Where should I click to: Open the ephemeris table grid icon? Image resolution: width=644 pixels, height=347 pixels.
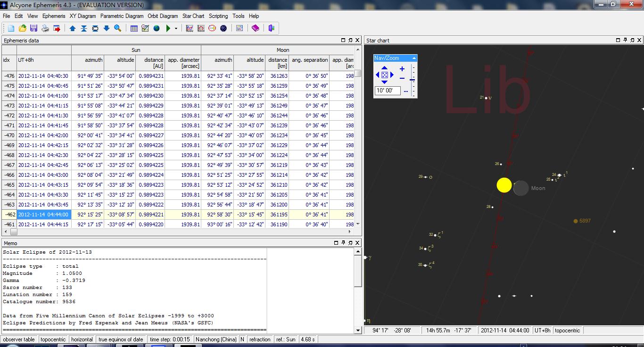tap(134, 28)
